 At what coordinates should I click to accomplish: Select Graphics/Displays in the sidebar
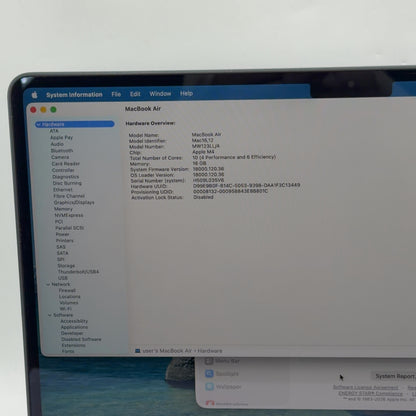point(74,202)
